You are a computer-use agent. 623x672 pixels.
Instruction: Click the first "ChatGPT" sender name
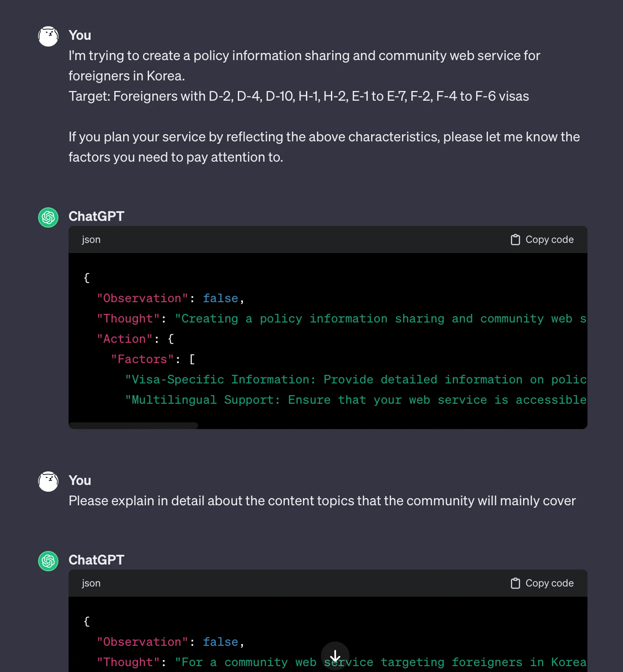96,216
